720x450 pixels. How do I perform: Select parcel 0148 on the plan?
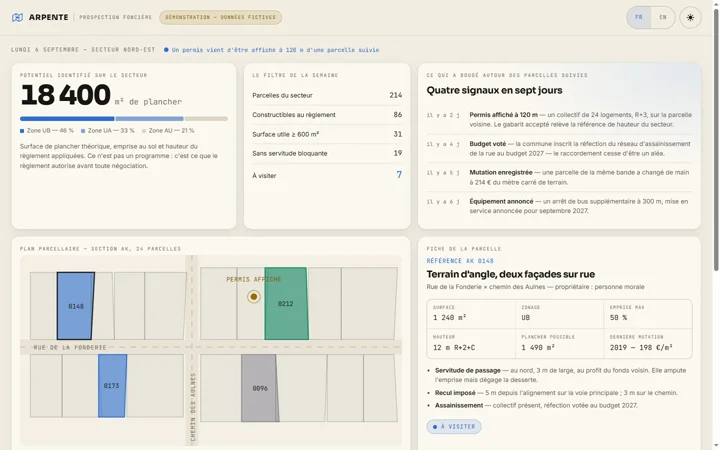click(76, 306)
